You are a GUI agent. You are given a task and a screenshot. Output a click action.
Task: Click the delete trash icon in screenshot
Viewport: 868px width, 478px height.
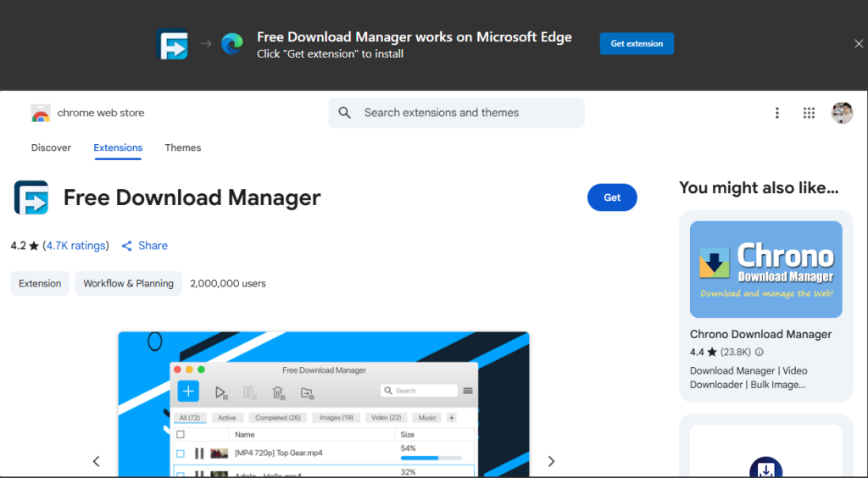pos(279,392)
